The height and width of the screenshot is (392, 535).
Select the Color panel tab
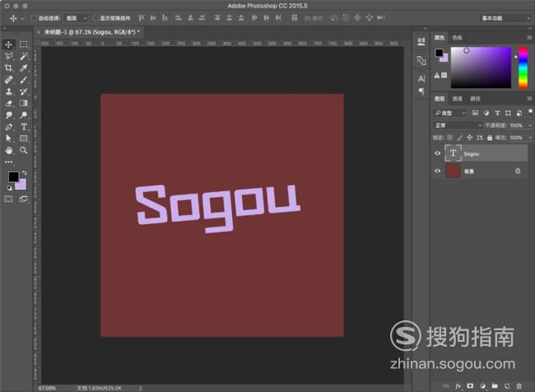(440, 38)
